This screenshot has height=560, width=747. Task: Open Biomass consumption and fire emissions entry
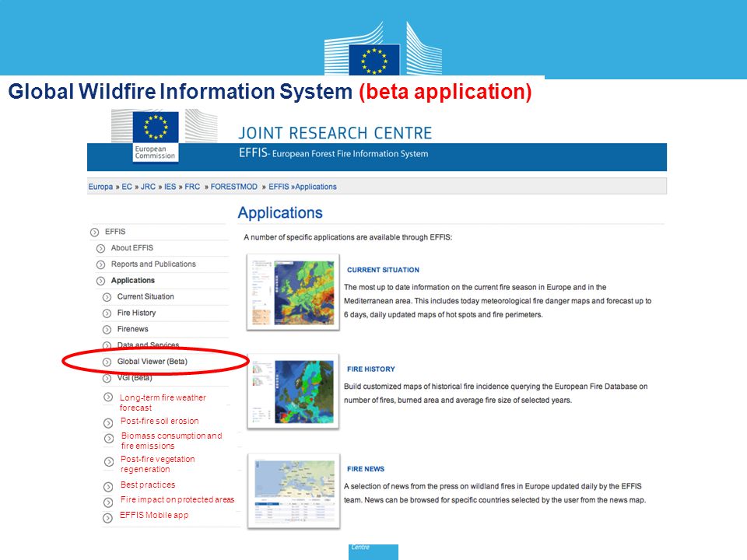(x=171, y=440)
